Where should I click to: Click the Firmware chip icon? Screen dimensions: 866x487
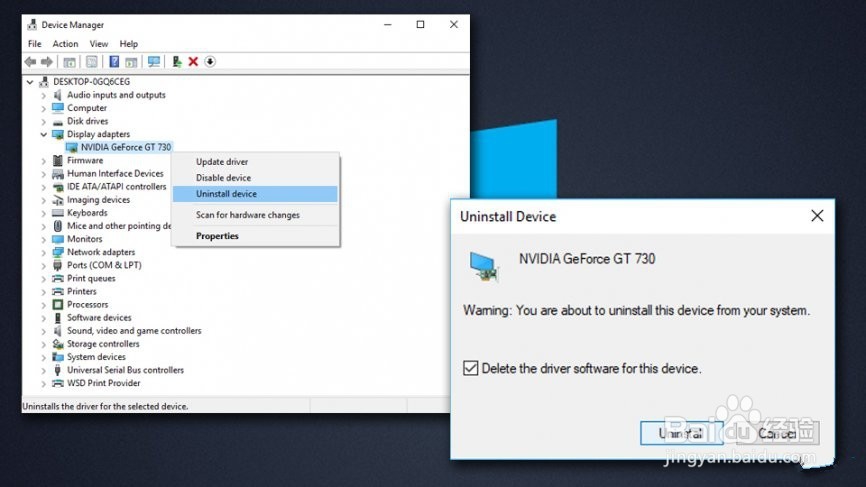(57, 161)
